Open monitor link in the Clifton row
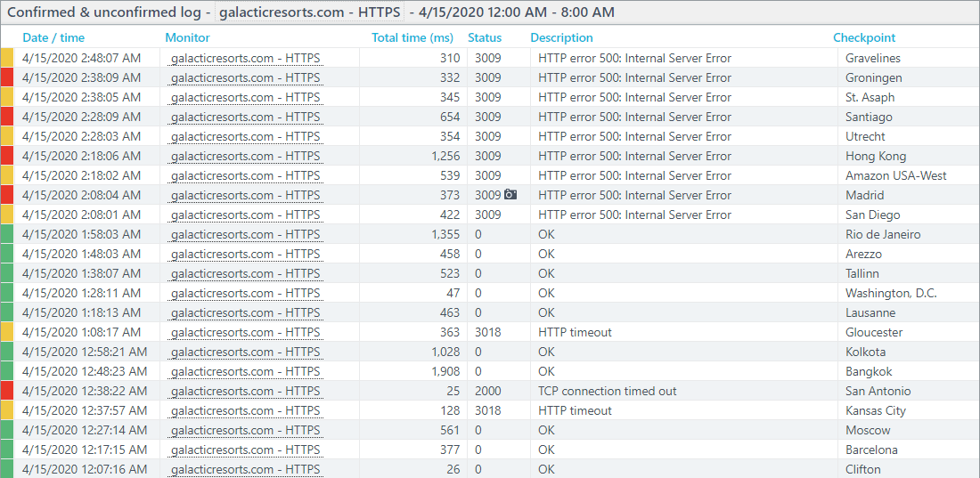 point(246,469)
